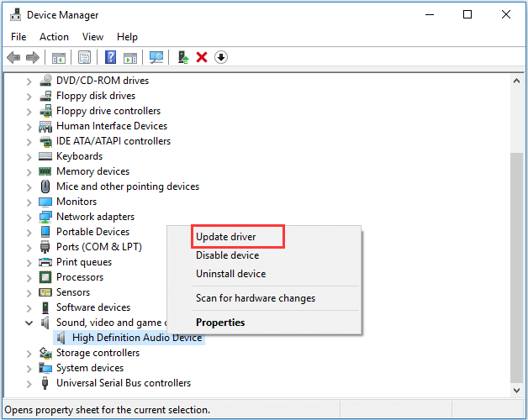
Task: Select the Floppy drive controllers label
Action: click(x=108, y=111)
